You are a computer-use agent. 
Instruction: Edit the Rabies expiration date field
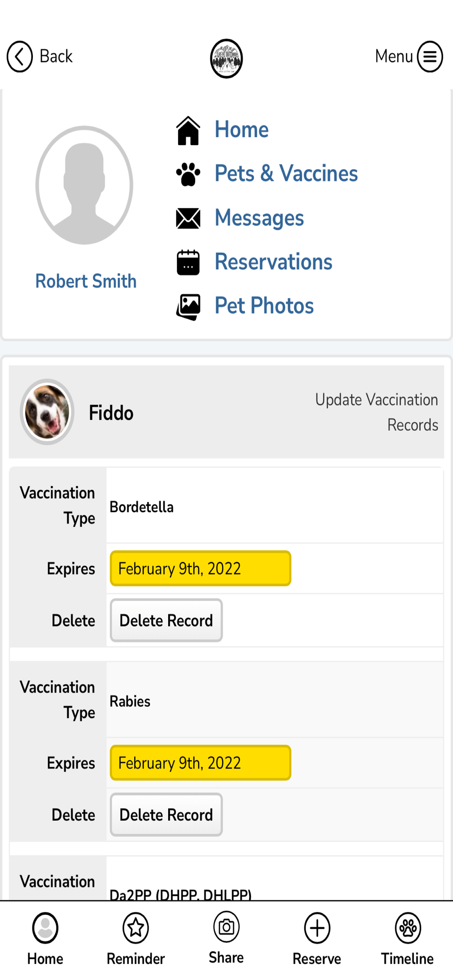tap(201, 763)
